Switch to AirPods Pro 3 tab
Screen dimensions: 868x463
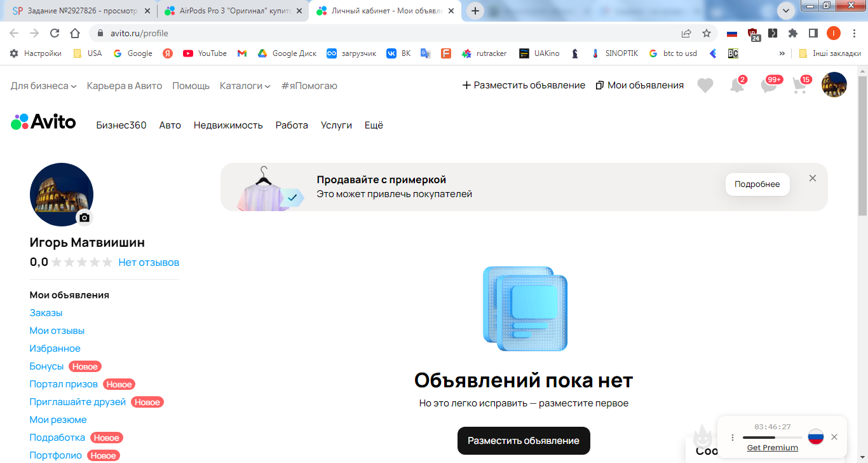[233, 11]
